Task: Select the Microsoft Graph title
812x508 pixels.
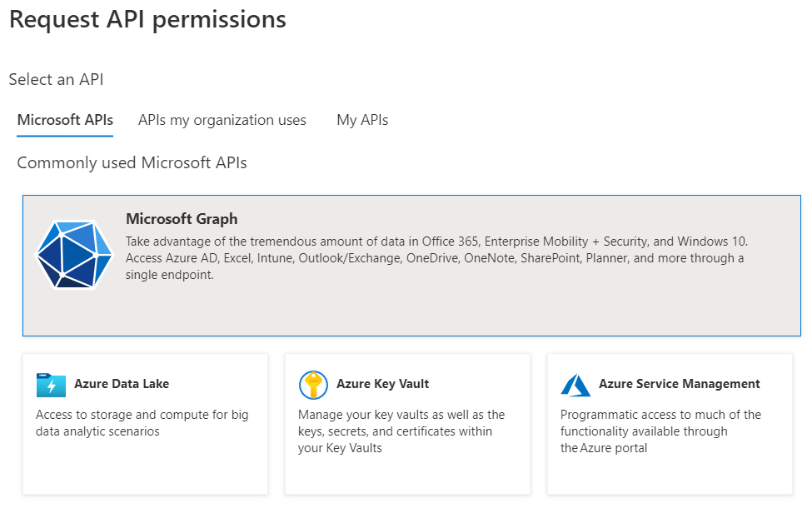Action: (182, 219)
